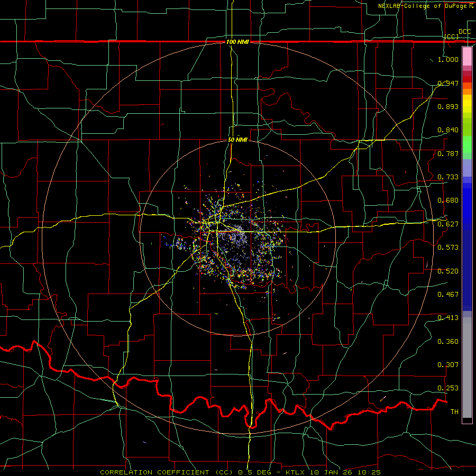Click the 0.253 scale value label
This screenshot has height=476, width=476.
tap(448, 388)
